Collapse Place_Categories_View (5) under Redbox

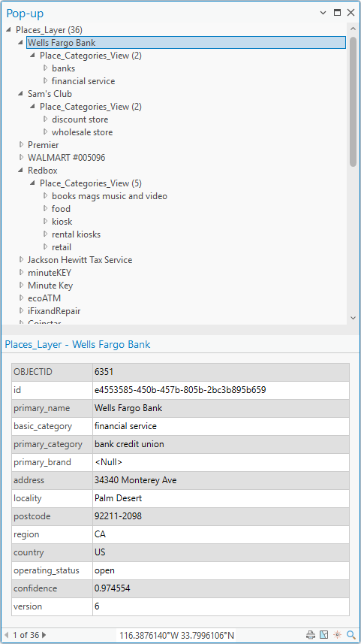tap(33, 183)
